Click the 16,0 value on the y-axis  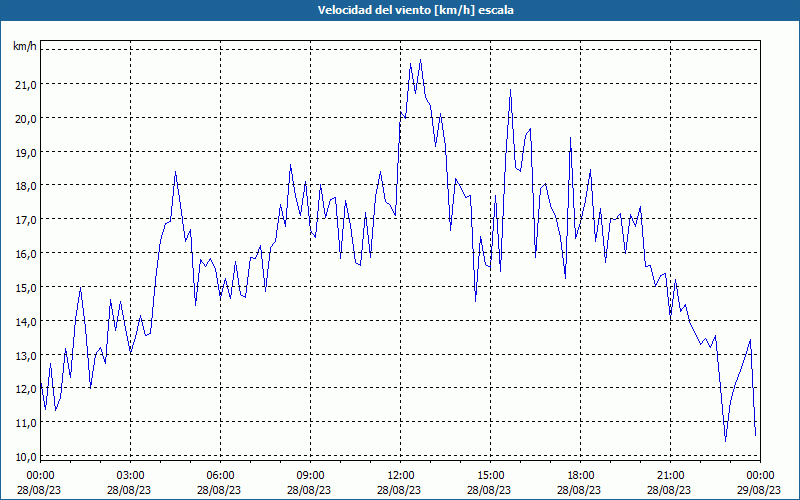click(26, 254)
